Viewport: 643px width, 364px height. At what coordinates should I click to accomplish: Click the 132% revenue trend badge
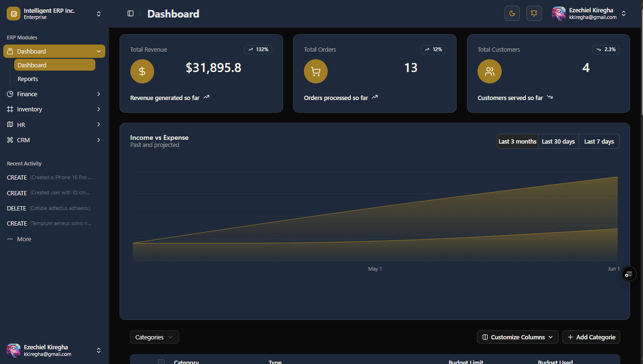coord(258,49)
